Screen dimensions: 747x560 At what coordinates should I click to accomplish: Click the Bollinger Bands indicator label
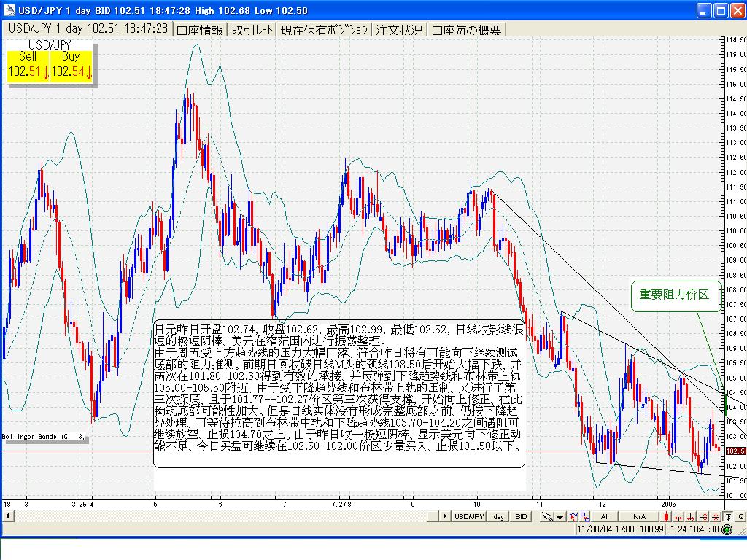tap(44, 436)
